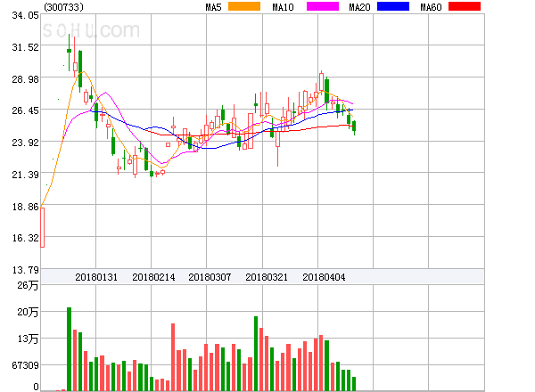Click the 20180321 date label

pyautogui.click(x=267, y=277)
